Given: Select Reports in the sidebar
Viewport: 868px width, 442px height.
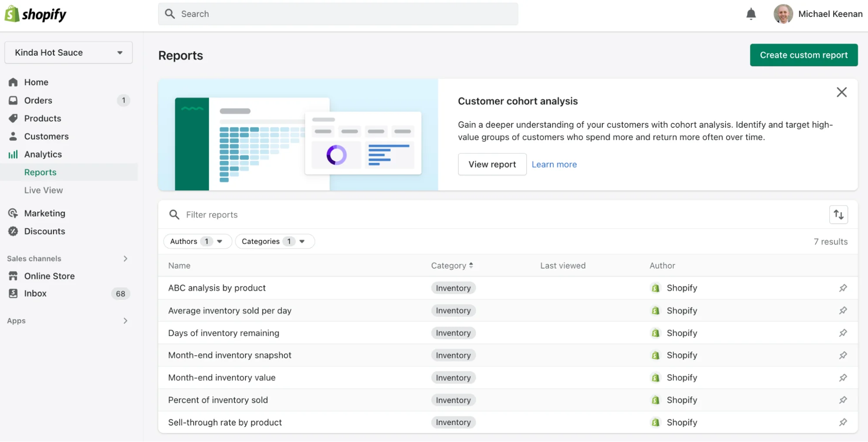Looking at the screenshot, I should click(40, 172).
